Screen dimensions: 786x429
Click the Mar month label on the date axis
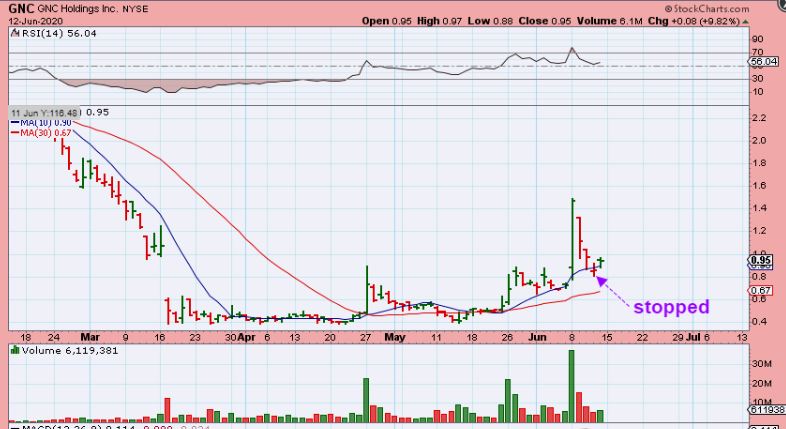pos(90,337)
